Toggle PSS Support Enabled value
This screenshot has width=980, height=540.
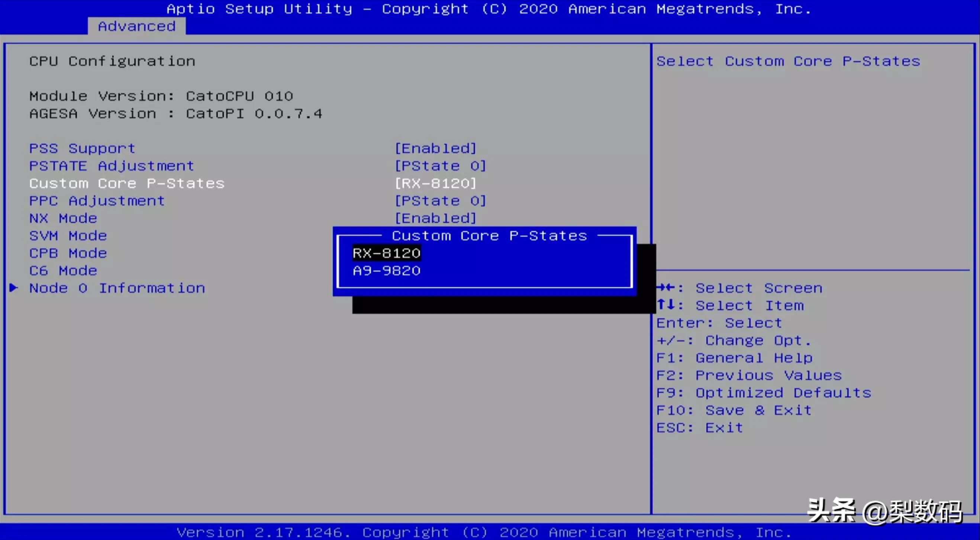pyautogui.click(x=436, y=148)
